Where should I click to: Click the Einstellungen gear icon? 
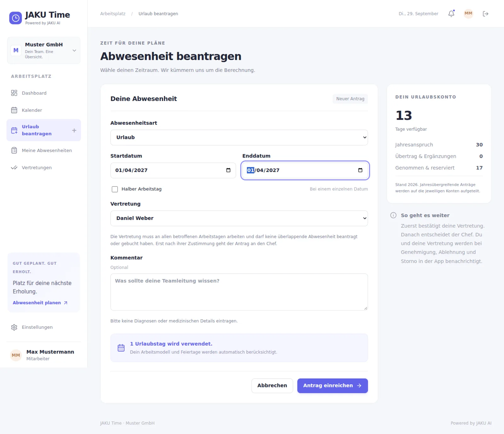pos(14,327)
